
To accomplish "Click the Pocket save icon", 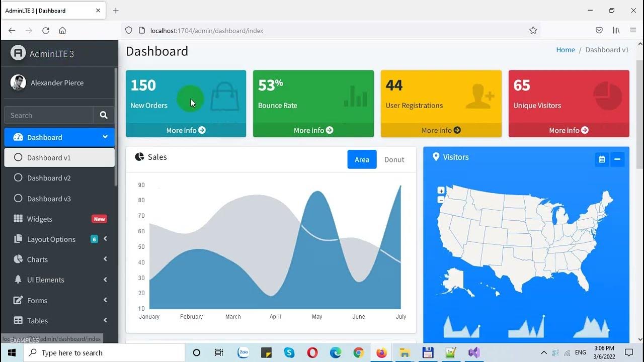I will click(x=599, y=31).
